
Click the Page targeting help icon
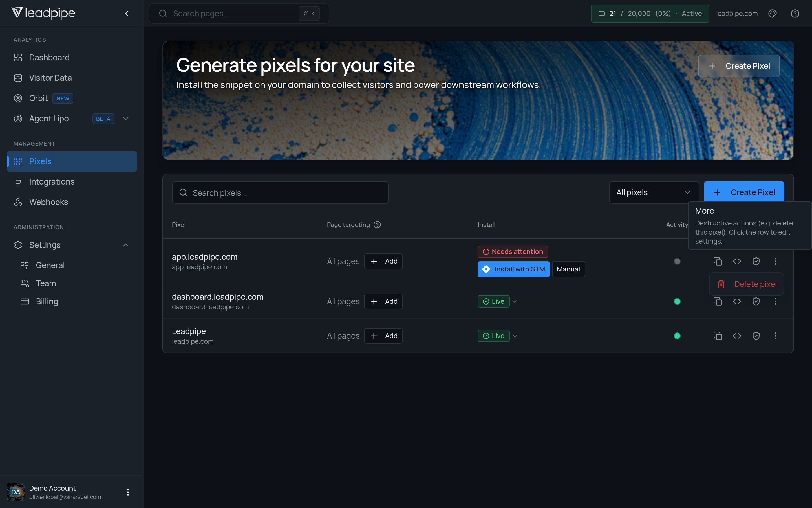[377, 225]
